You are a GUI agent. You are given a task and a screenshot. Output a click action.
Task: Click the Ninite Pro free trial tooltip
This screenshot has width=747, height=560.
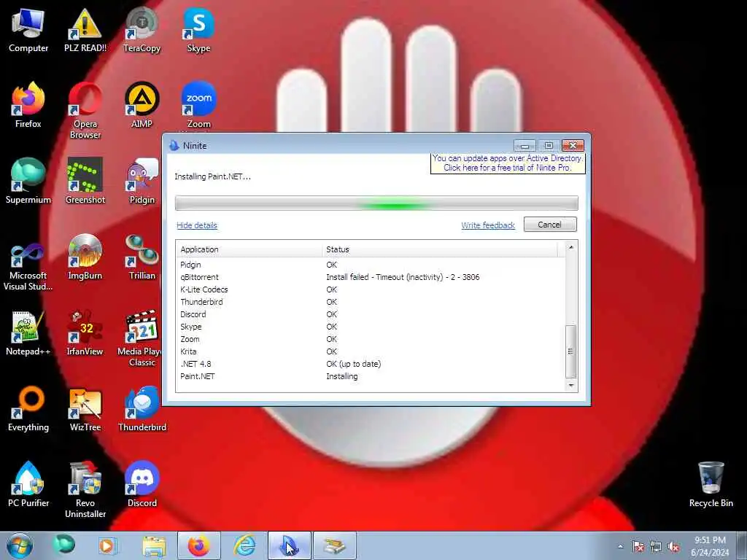click(508, 163)
